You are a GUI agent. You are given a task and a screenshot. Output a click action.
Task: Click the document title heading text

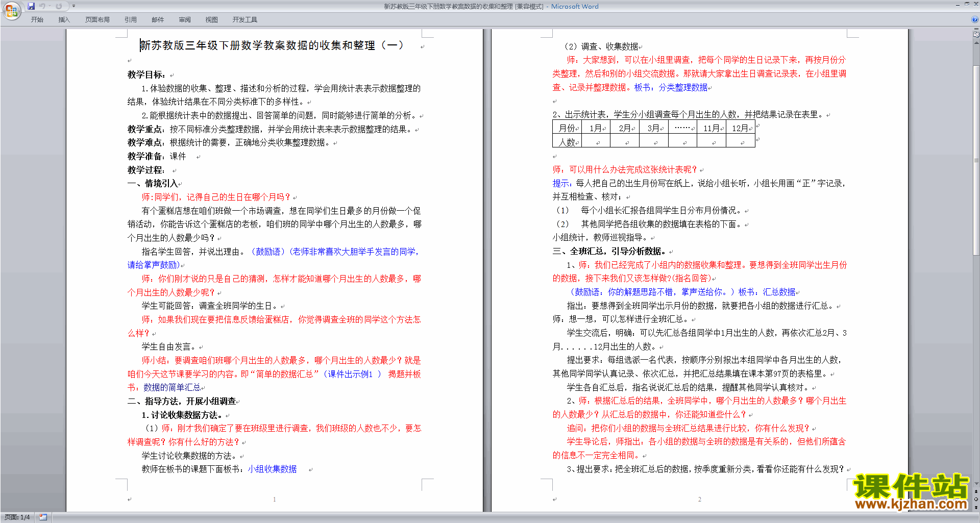point(272,45)
